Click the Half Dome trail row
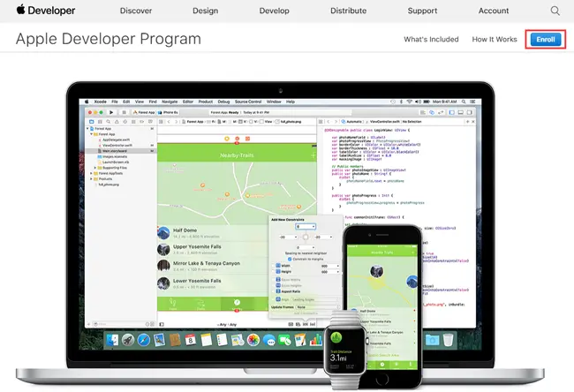This screenshot has width=574, height=392. tap(212, 233)
